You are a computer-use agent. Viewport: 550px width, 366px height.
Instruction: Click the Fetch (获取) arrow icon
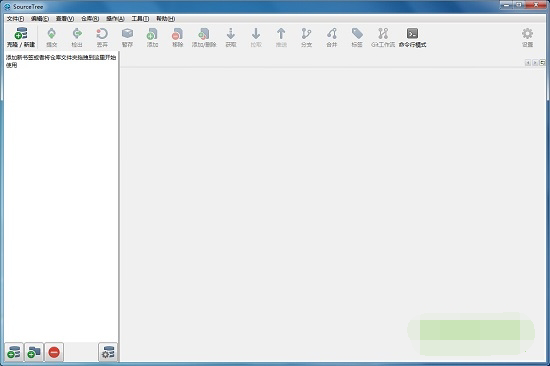(x=231, y=34)
